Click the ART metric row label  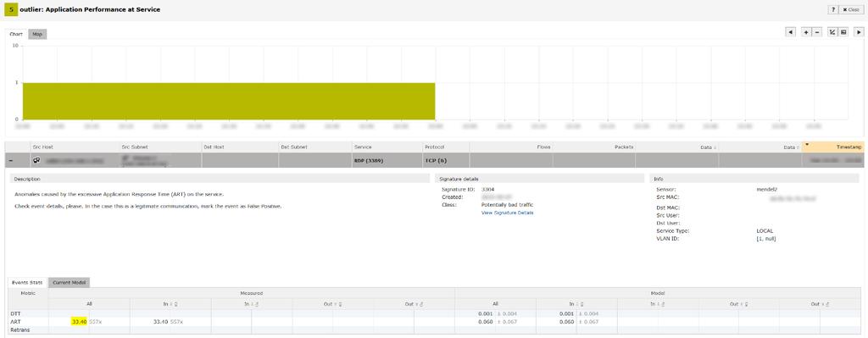(x=15, y=321)
